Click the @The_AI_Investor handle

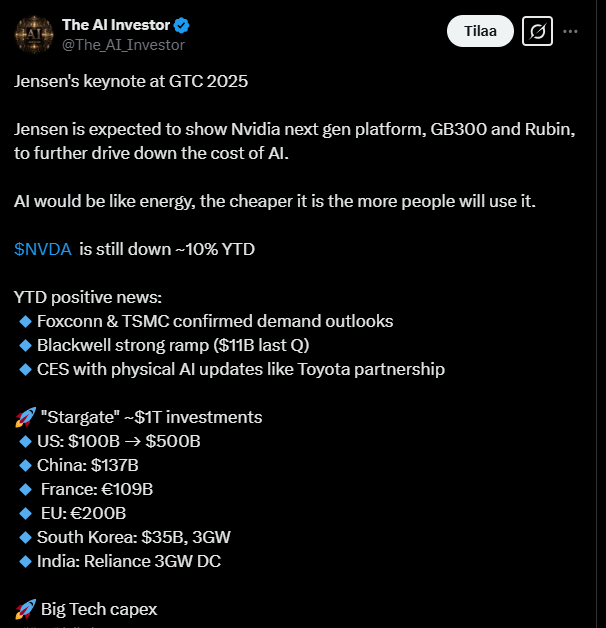click(123, 44)
